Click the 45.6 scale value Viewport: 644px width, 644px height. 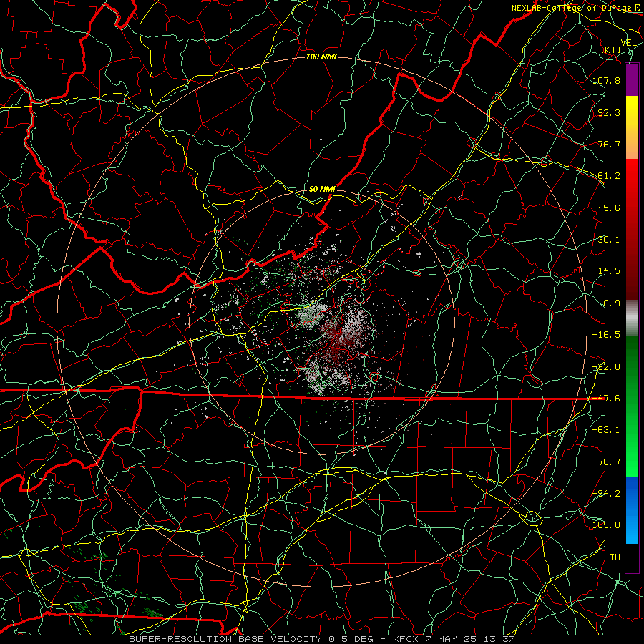point(609,208)
